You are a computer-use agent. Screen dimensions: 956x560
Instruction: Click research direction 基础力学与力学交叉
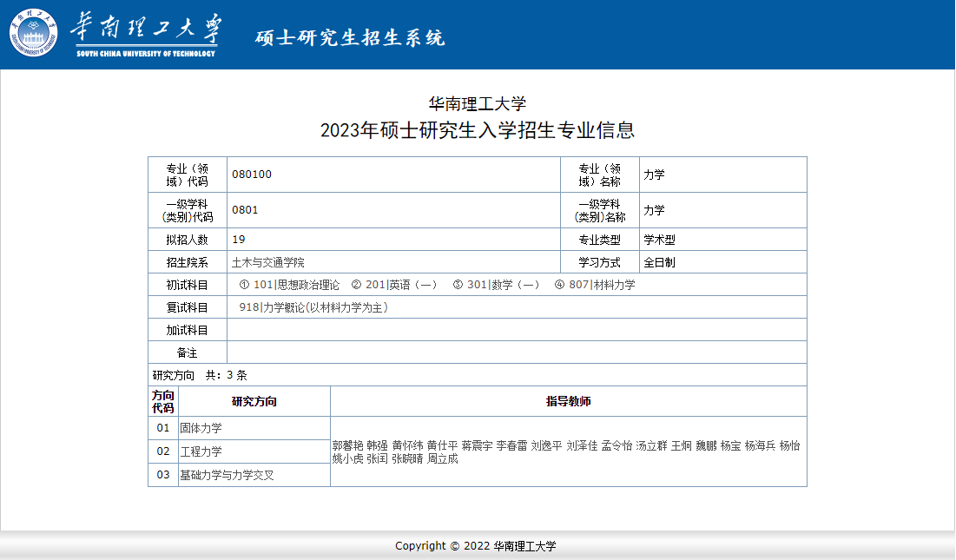(227, 475)
